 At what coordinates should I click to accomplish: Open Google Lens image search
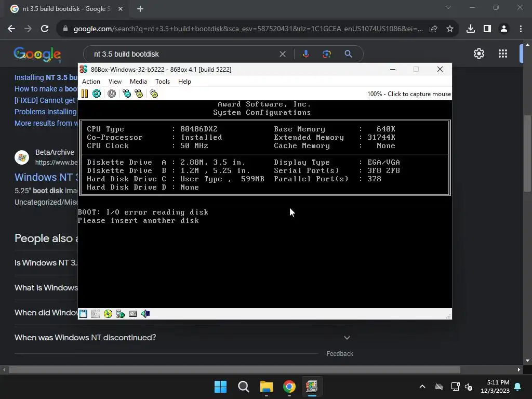pos(327,54)
